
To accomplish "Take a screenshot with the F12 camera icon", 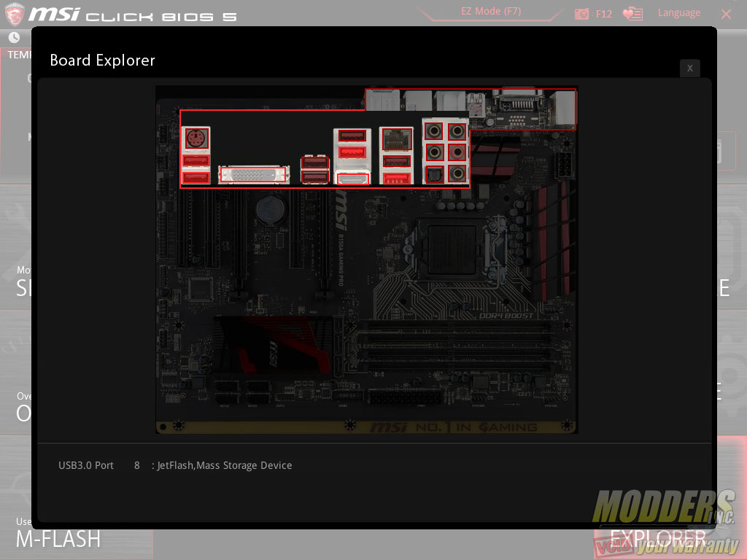I will point(581,14).
